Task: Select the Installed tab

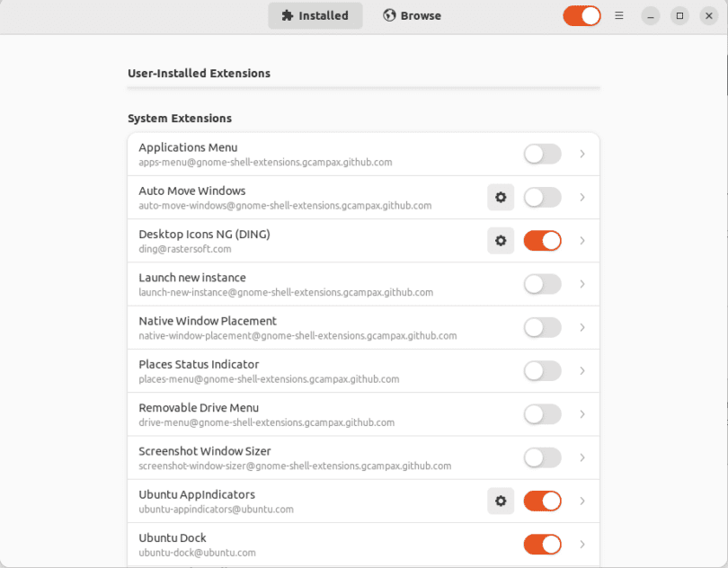Action: point(315,15)
